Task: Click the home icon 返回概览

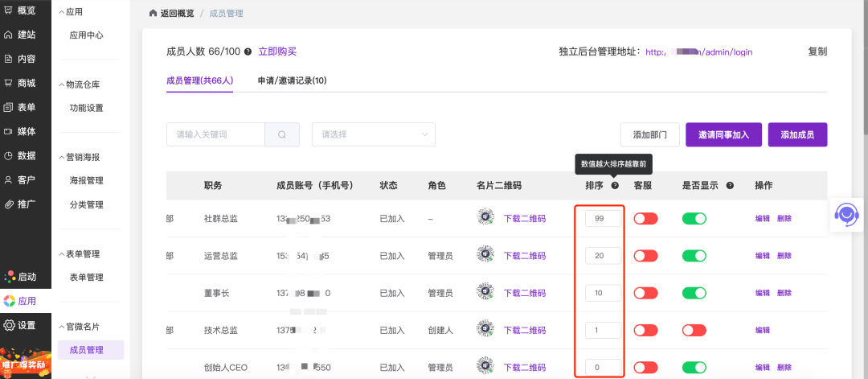Action: [x=154, y=14]
